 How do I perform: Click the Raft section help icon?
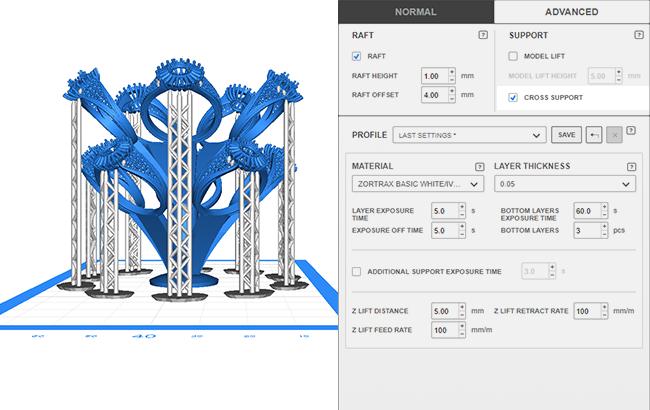[x=483, y=35]
